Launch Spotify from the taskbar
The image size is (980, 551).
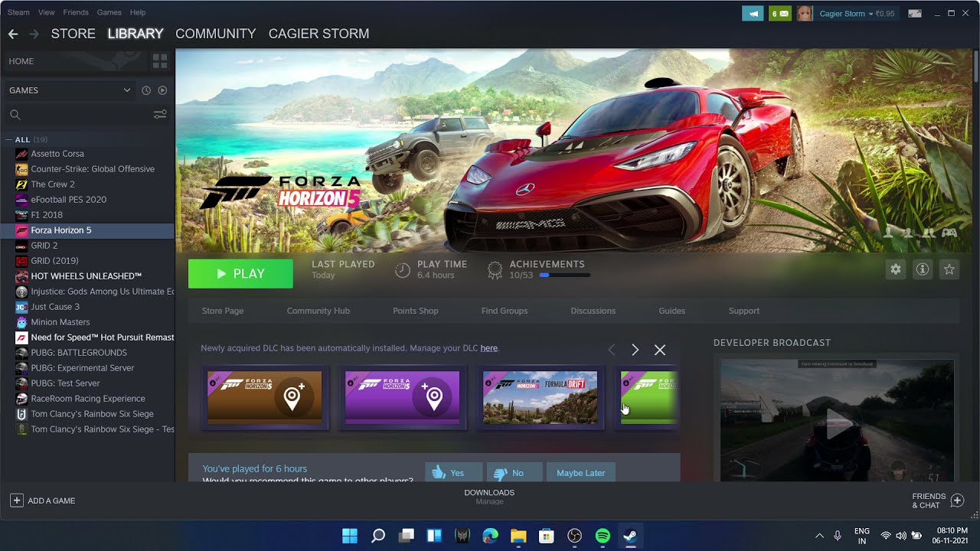[x=603, y=536]
